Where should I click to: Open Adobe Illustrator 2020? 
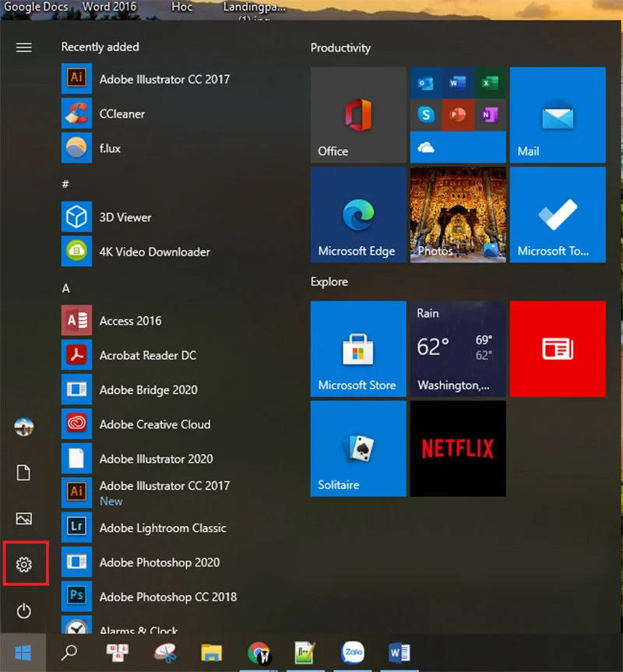[137, 458]
